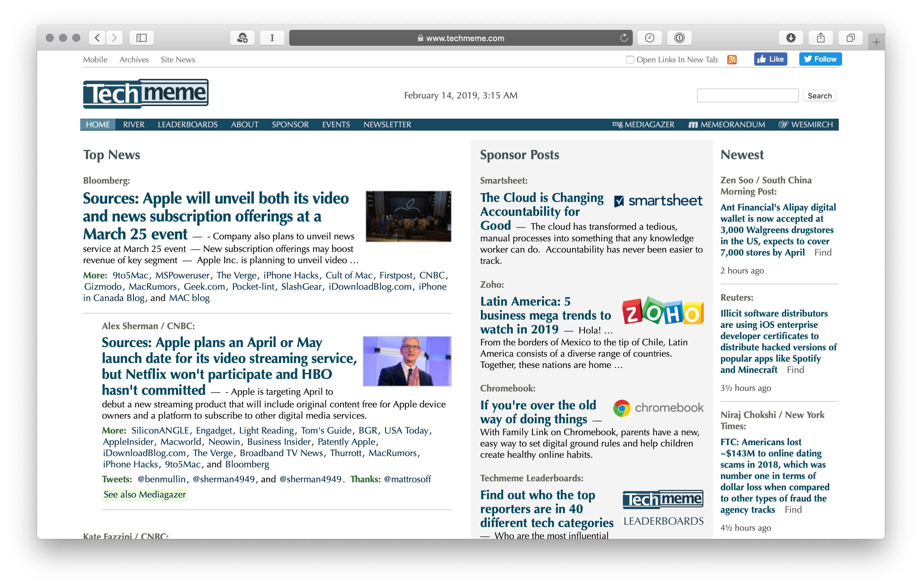Open the @benmullin tweet link
The image size is (922, 588).
161,479
